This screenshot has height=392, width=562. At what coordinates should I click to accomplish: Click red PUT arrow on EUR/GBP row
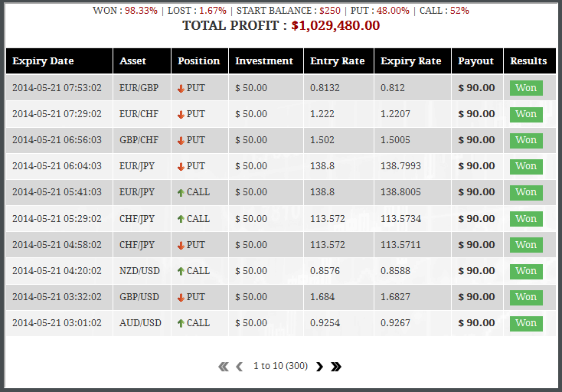click(181, 88)
